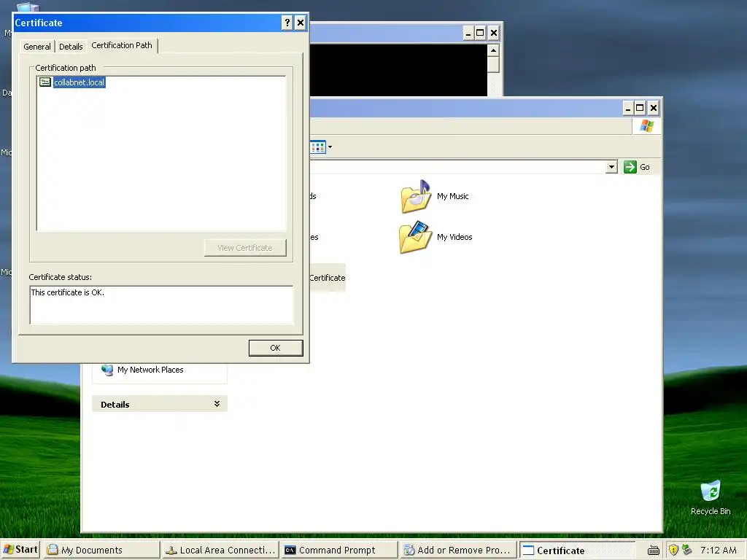Expand the Details pane chevron
The height and width of the screenshot is (560, 747).
tap(217, 404)
